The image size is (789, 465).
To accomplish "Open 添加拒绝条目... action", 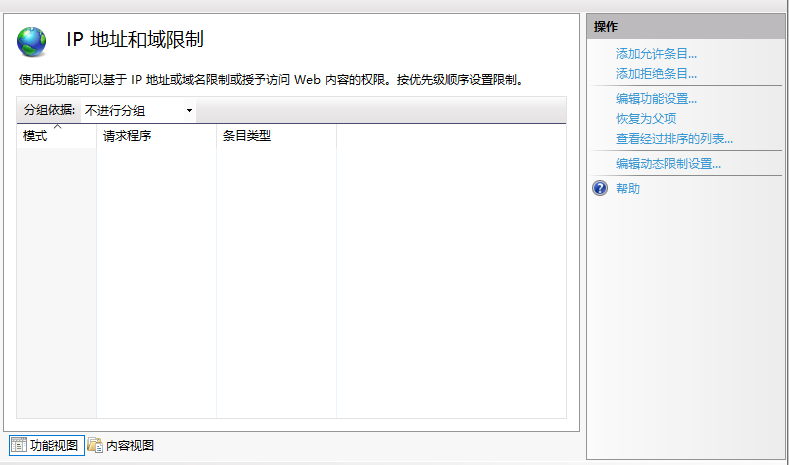I will pyautogui.click(x=656, y=74).
